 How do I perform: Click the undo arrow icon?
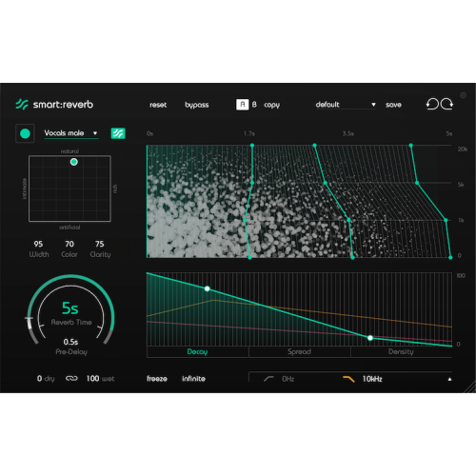click(432, 104)
